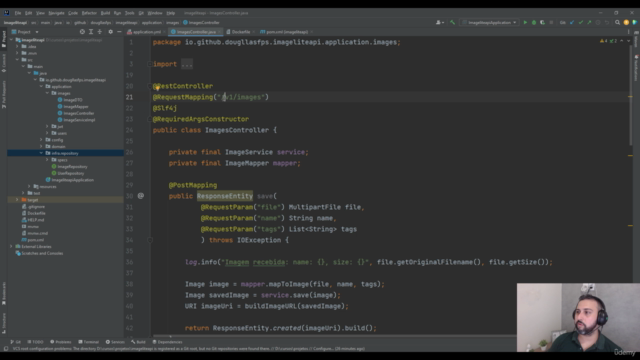
Task: Click the warnings indicator showing 4
Action: coord(604,41)
